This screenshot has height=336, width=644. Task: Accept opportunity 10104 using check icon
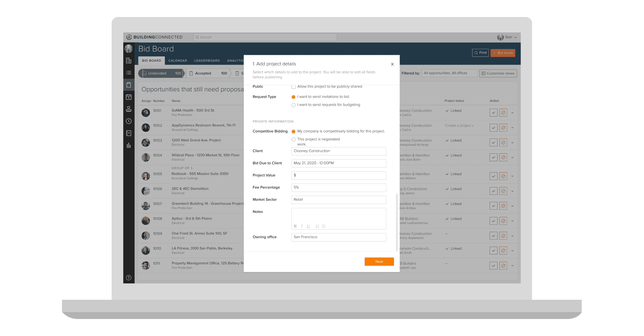coord(493,157)
